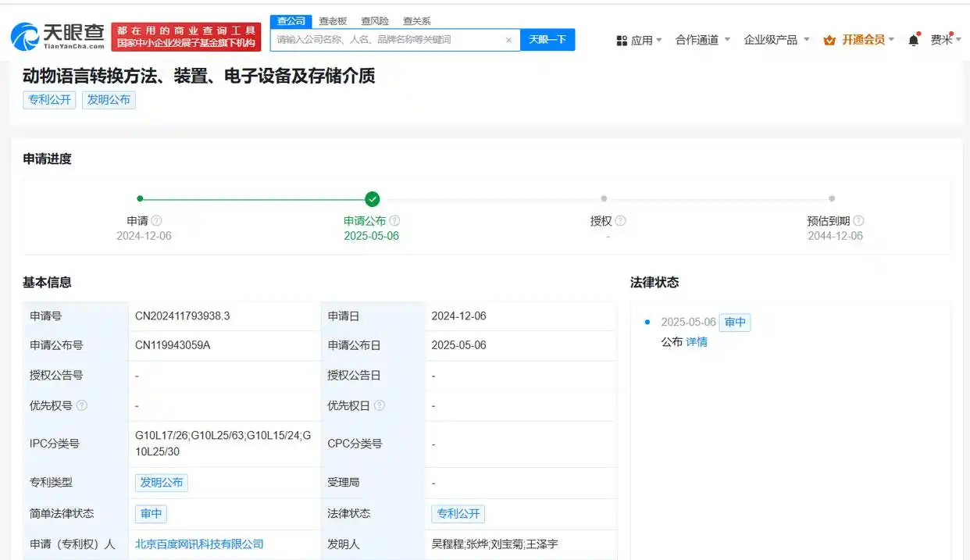Viewport: 970px width, 560px height.
Task: Open the 详情 link in 法律状态
Action: (x=697, y=342)
